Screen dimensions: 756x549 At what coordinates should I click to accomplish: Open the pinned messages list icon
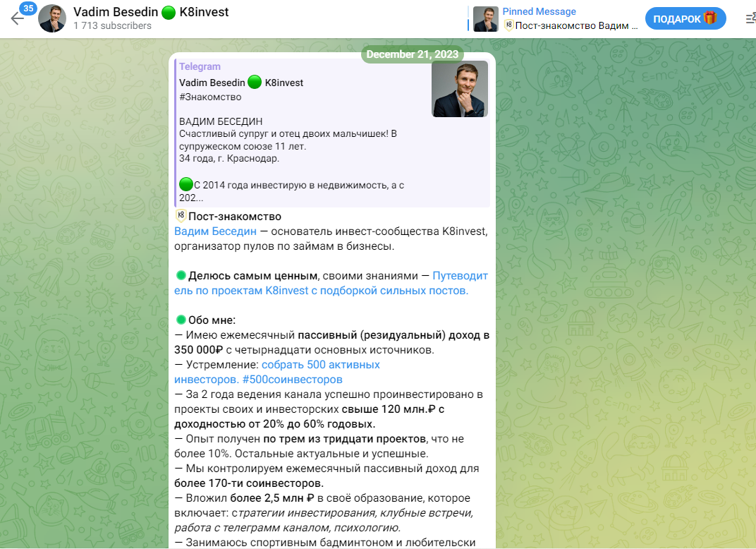point(750,19)
